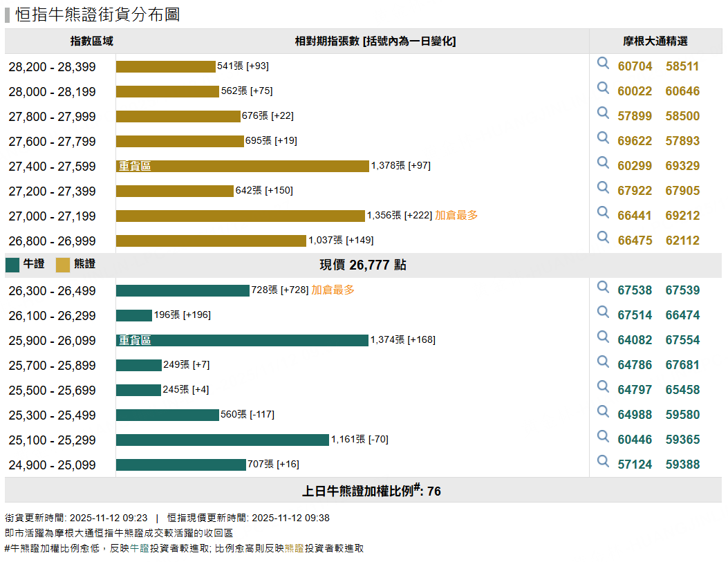This screenshot has height=562, width=728.
Task: View bear certificate 69212
Action: (x=682, y=216)
